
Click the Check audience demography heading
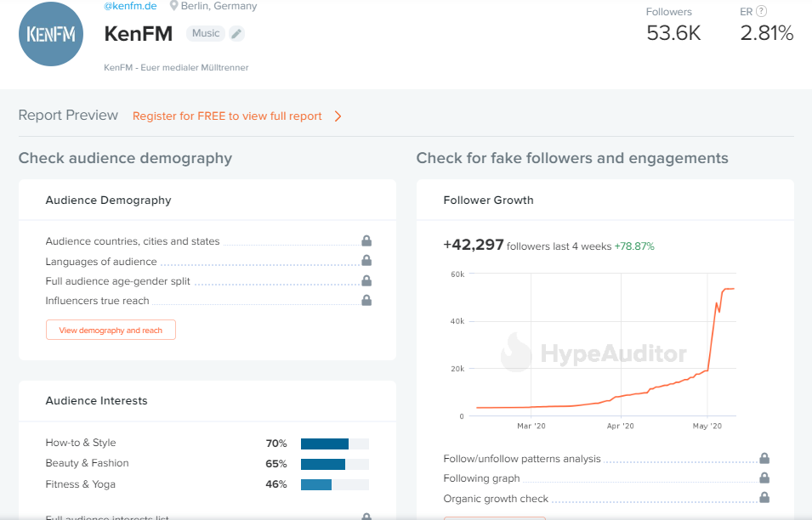coord(125,158)
